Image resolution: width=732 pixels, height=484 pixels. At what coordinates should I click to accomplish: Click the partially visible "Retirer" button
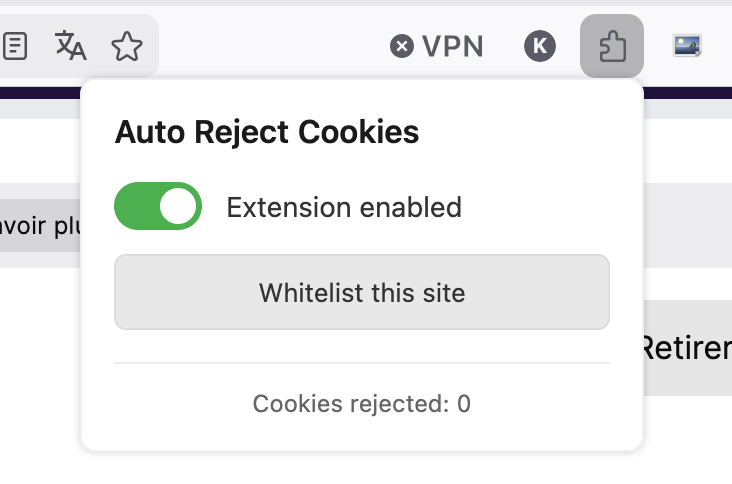pyautogui.click(x=686, y=347)
